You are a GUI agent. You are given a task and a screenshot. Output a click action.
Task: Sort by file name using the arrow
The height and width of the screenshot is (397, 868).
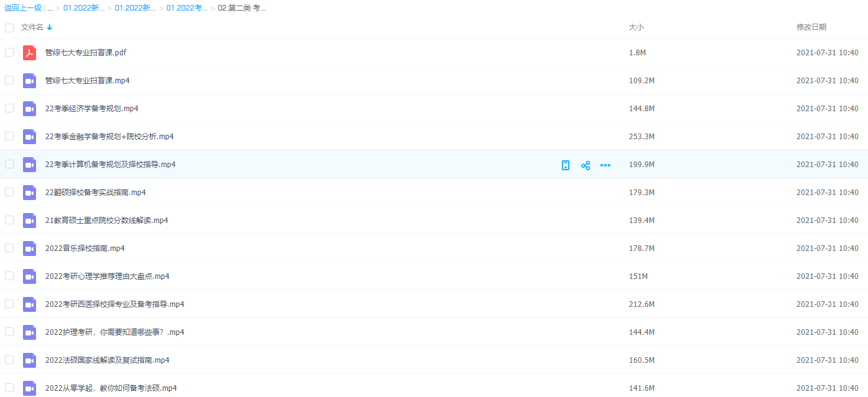[x=50, y=27]
